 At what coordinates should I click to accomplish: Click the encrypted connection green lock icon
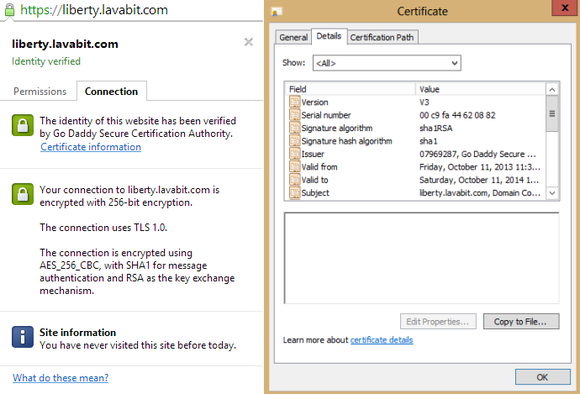click(x=23, y=194)
